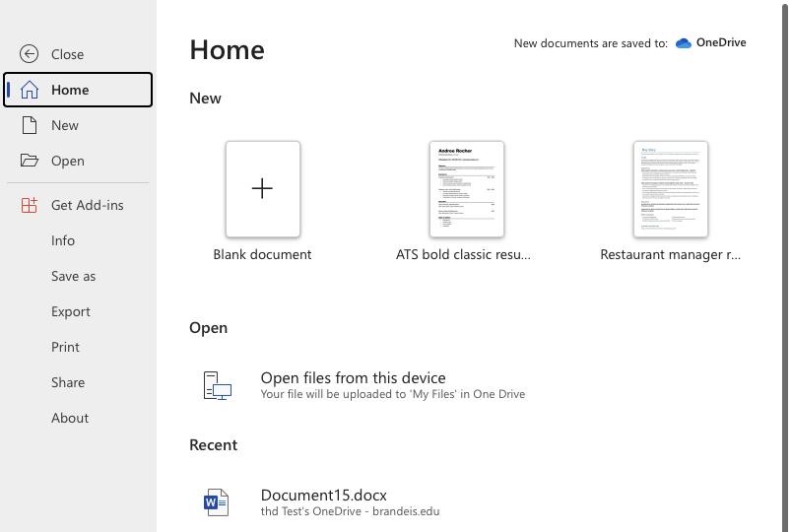
Task: Click Open files from this device
Action: click(353, 378)
